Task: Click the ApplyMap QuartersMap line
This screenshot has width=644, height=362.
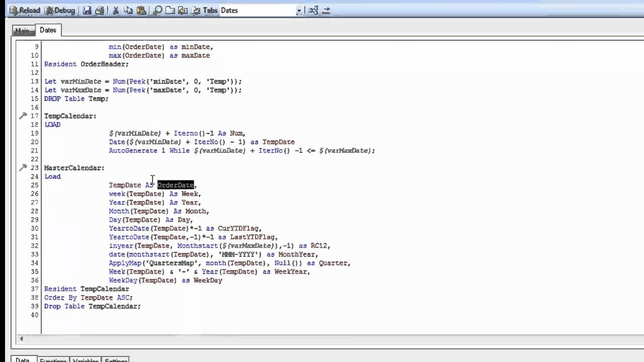Action: [x=230, y=263]
